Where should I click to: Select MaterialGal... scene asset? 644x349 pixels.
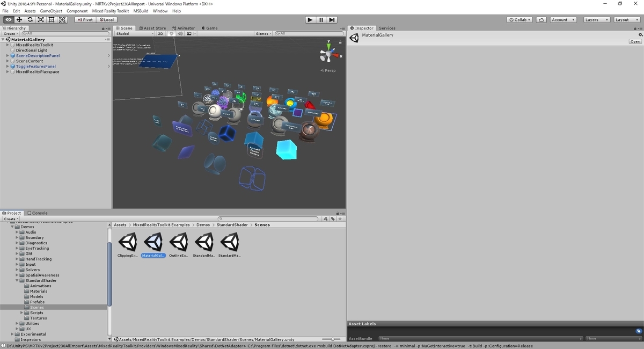point(153,245)
